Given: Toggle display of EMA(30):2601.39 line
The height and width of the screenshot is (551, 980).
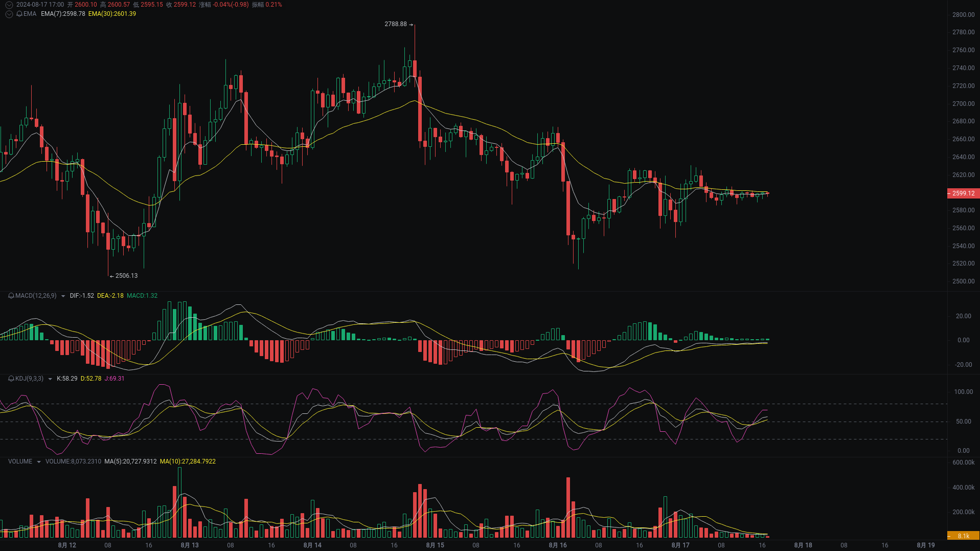Looking at the screenshot, I should 112,14.
